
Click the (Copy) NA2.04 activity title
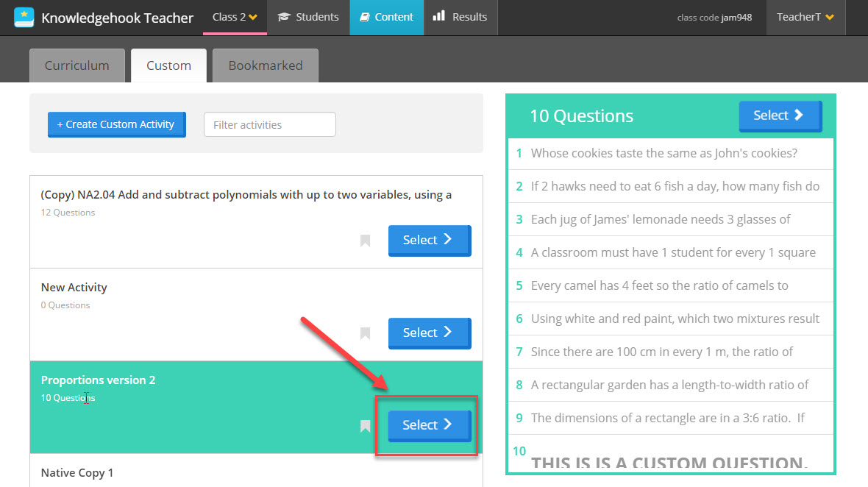[x=246, y=195]
